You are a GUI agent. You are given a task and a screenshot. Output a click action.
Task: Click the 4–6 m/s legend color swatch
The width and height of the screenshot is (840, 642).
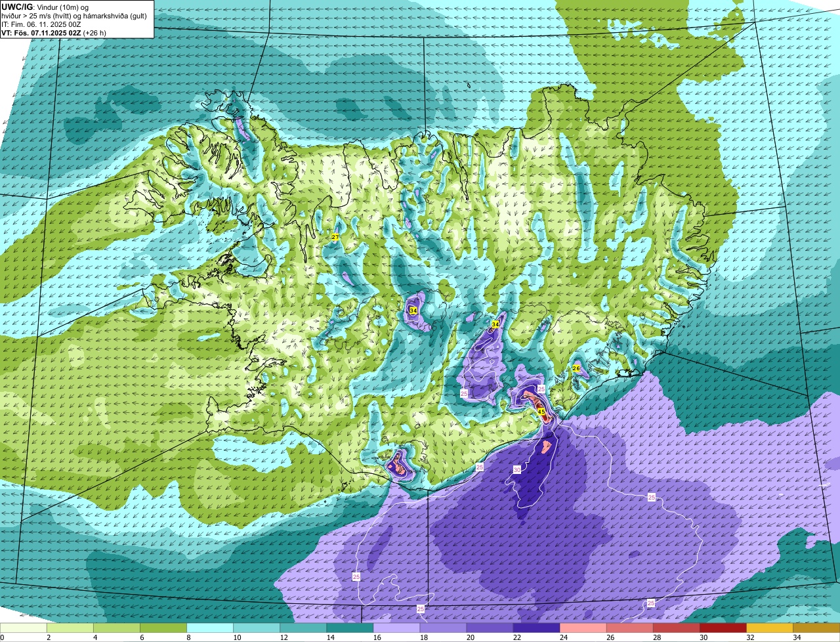(x=117, y=628)
